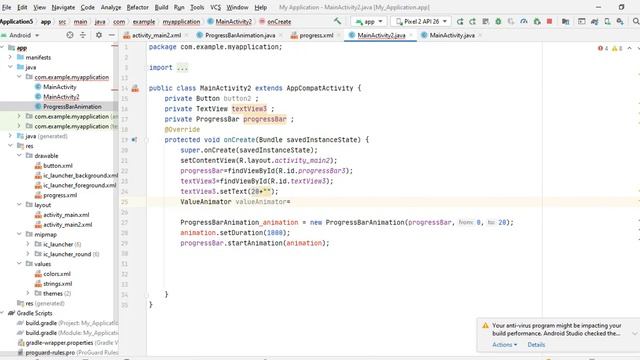Expand the manifests folder
Image resolution: width=640 pixels, height=360 pixels.
pos(11,57)
